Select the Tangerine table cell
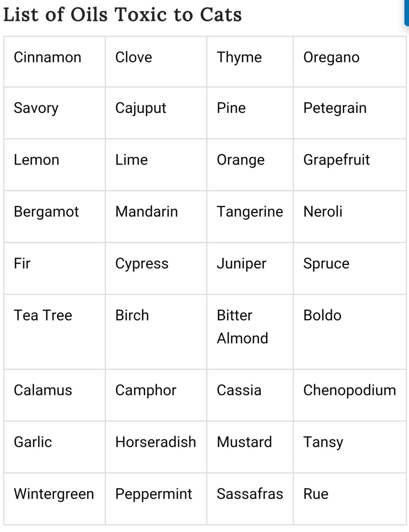Image resolution: width=409 pixels, height=532 pixels. tap(250, 212)
